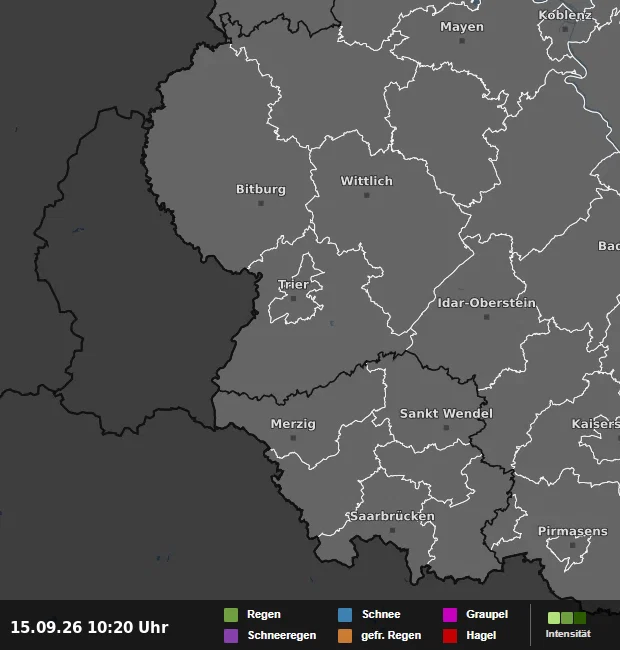
Task: Click the Koblenz city label
Action: tap(564, 15)
